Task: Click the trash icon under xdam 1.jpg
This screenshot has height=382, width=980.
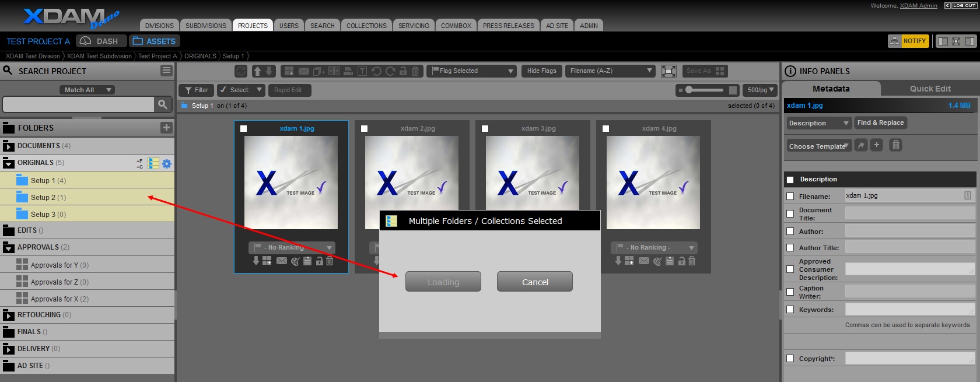Action: 330,261
